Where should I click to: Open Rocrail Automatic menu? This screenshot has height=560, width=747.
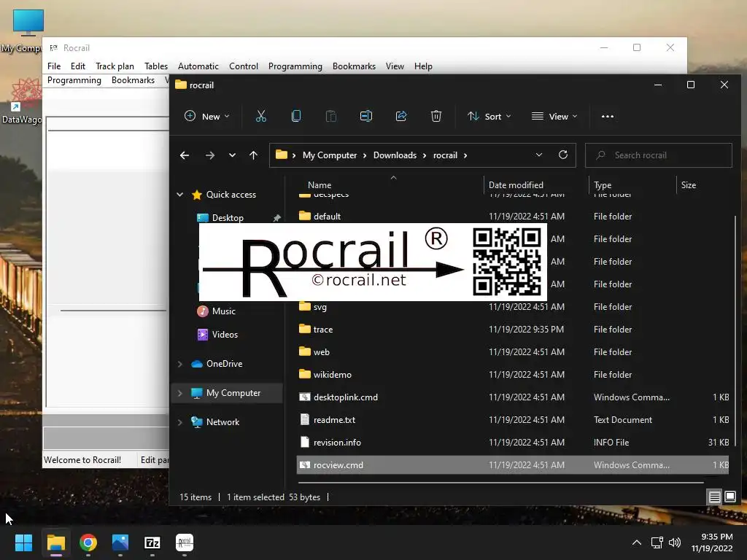(x=198, y=66)
